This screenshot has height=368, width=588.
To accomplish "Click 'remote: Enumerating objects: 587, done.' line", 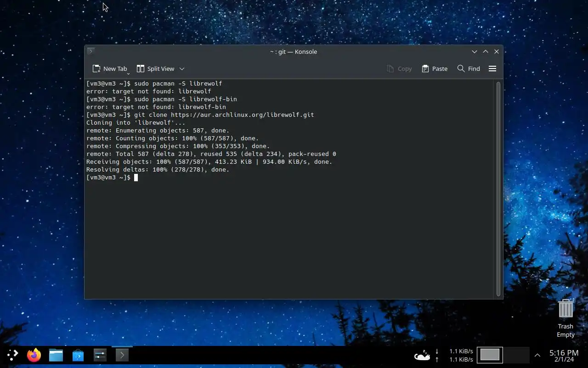I will (158, 130).
